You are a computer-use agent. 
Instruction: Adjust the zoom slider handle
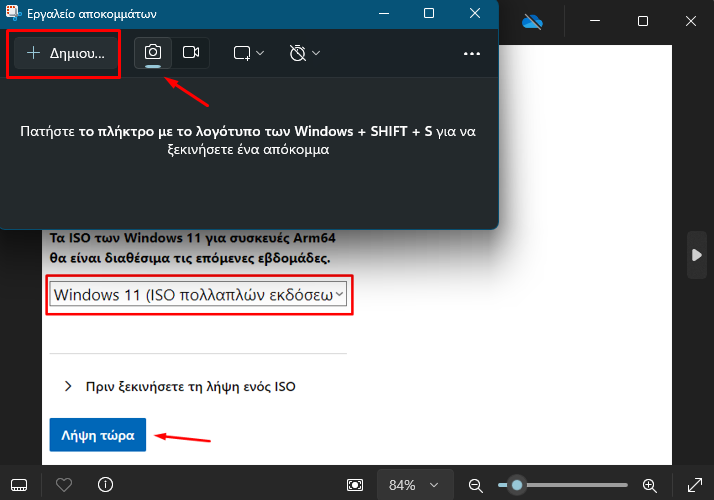[517, 485]
